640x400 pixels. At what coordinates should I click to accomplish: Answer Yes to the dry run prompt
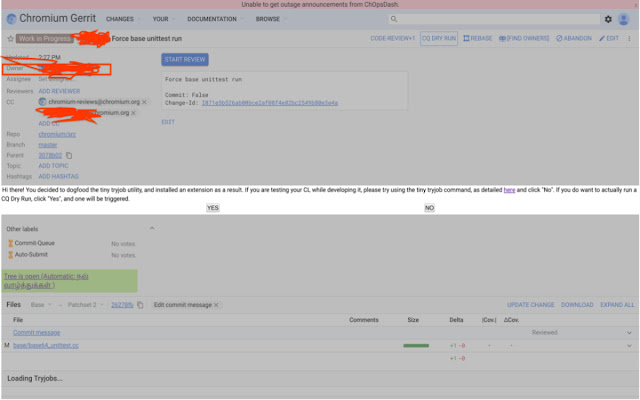(213, 208)
